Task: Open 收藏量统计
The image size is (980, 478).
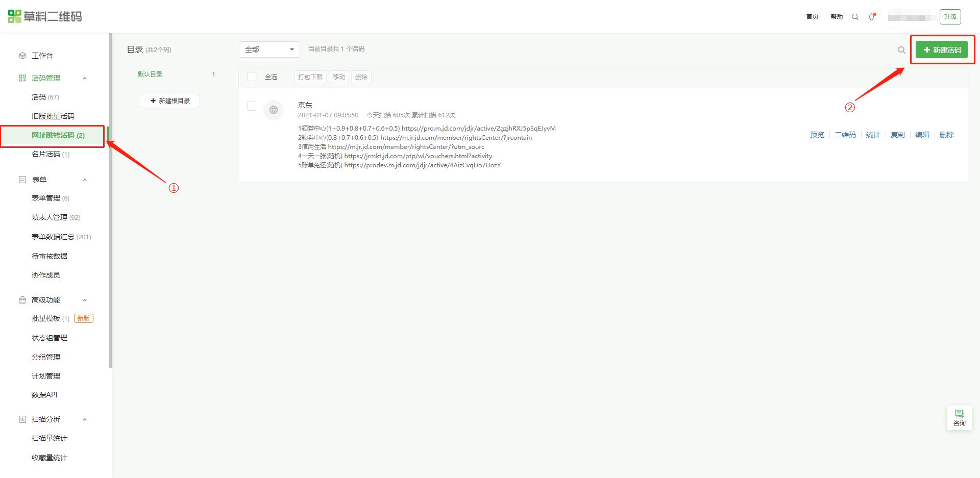Action: pyautogui.click(x=50, y=458)
